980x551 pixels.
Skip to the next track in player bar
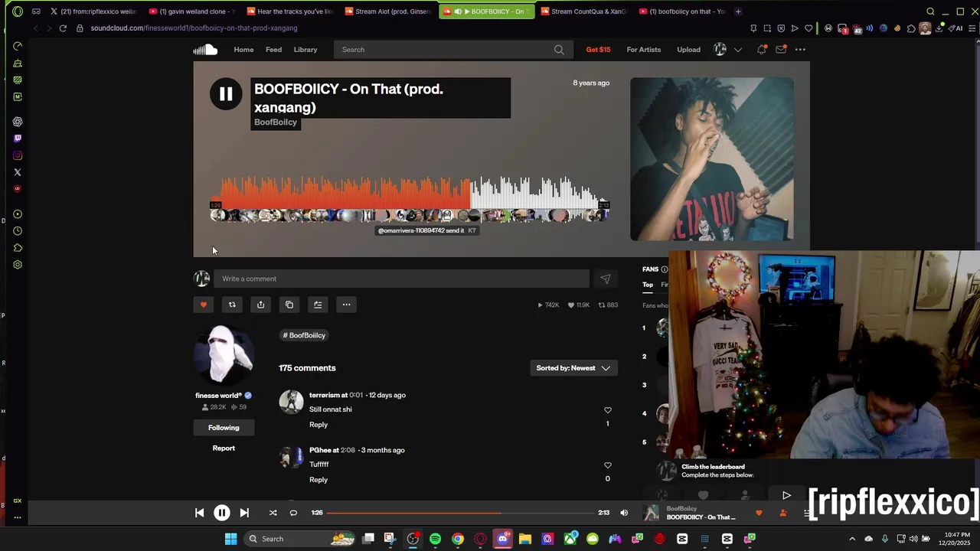(244, 513)
